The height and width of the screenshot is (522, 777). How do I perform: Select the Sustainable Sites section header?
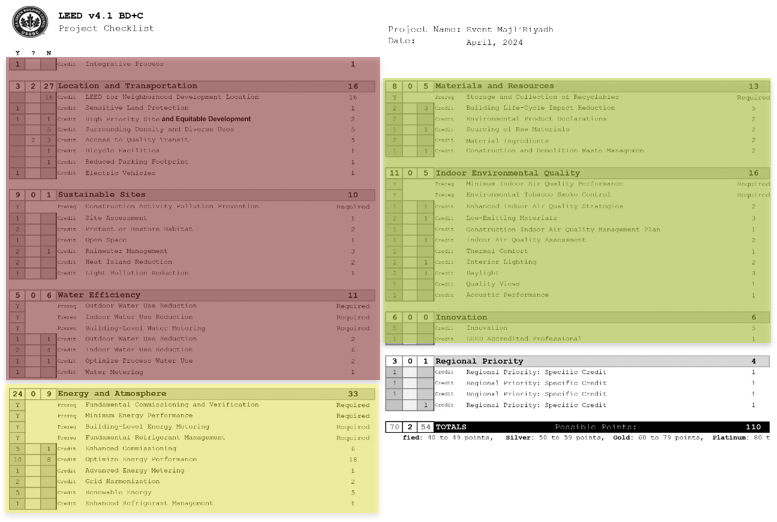(x=102, y=195)
